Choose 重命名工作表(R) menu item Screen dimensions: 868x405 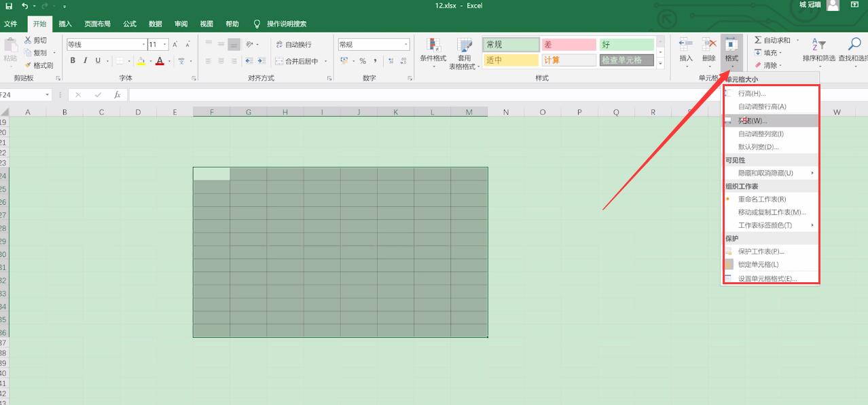click(x=771, y=199)
